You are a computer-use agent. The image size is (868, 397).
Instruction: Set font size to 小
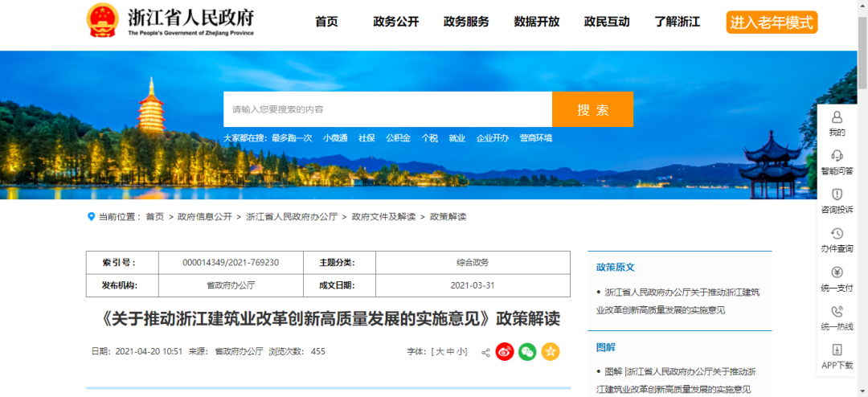coord(461,352)
